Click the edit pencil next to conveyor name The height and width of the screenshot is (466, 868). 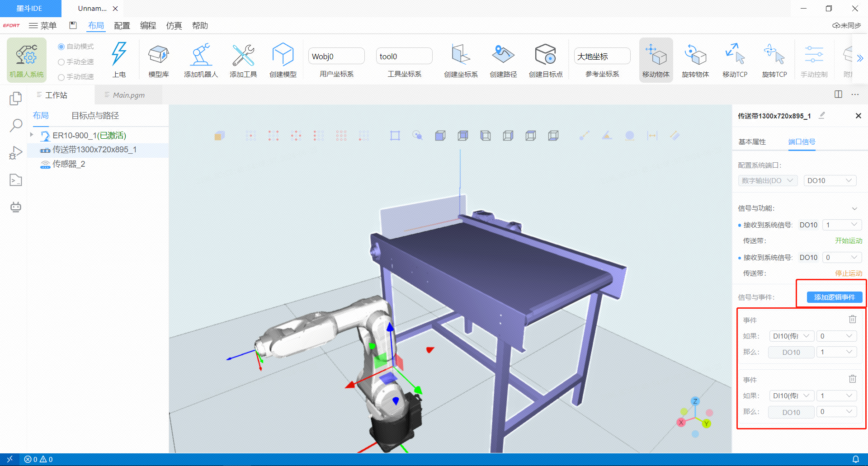point(822,115)
